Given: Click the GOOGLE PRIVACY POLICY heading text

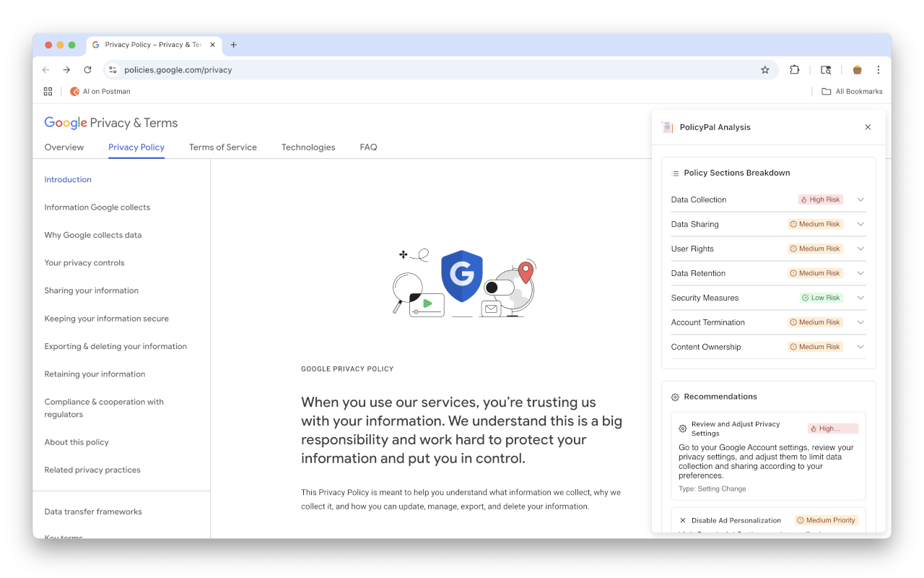Looking at the screenshot, I should [347, 369].
